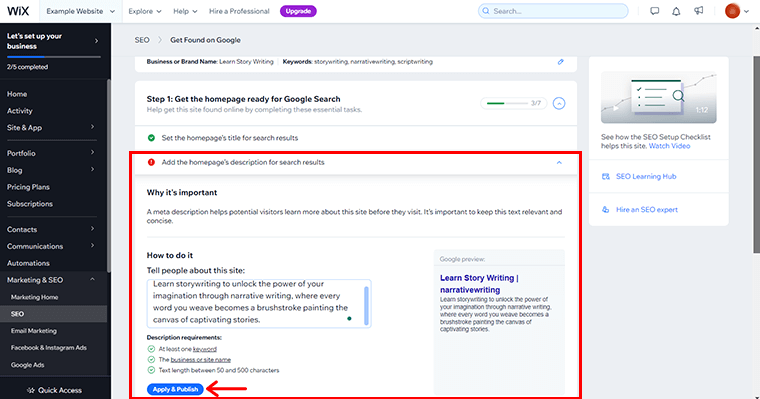760x399 pixels.
Task: Select the SEO sidebar item
Action: 53,314
